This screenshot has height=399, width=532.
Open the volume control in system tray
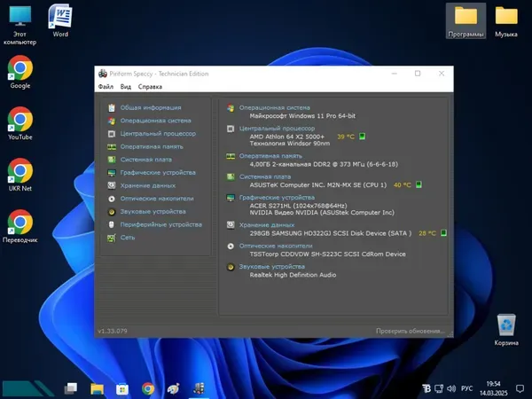point(451,389)
